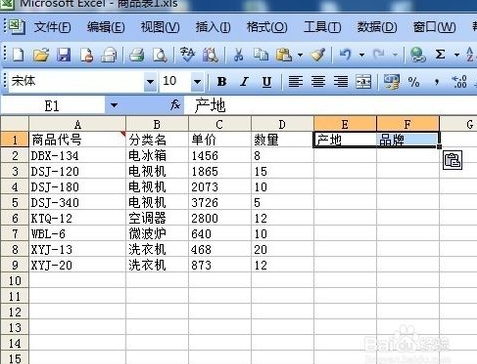Screen dimensions: 477x364
Task: Select row 10 header
Action: pos(14,281)
